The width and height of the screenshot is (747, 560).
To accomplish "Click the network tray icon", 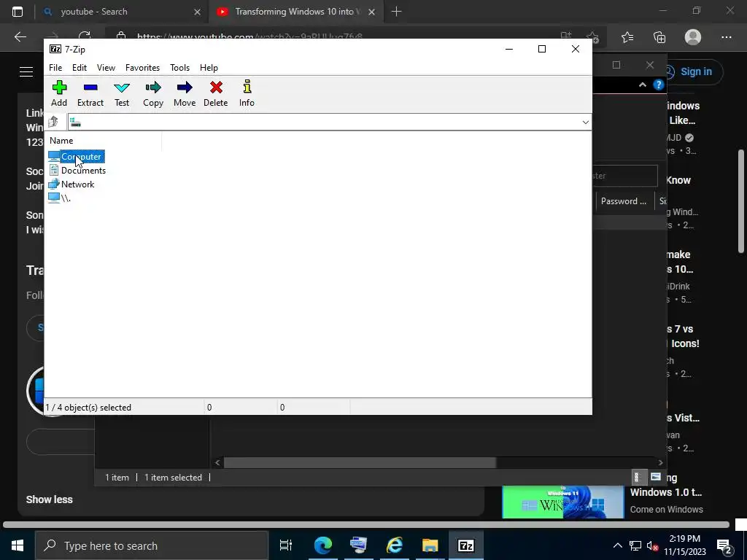I will [x=635, y=545].
